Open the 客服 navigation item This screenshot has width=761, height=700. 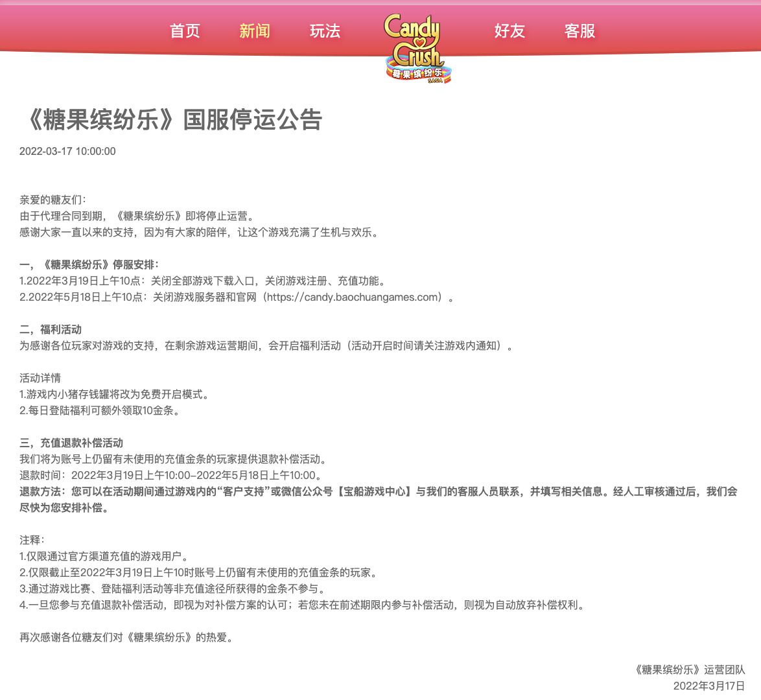(x=580, y=31)
